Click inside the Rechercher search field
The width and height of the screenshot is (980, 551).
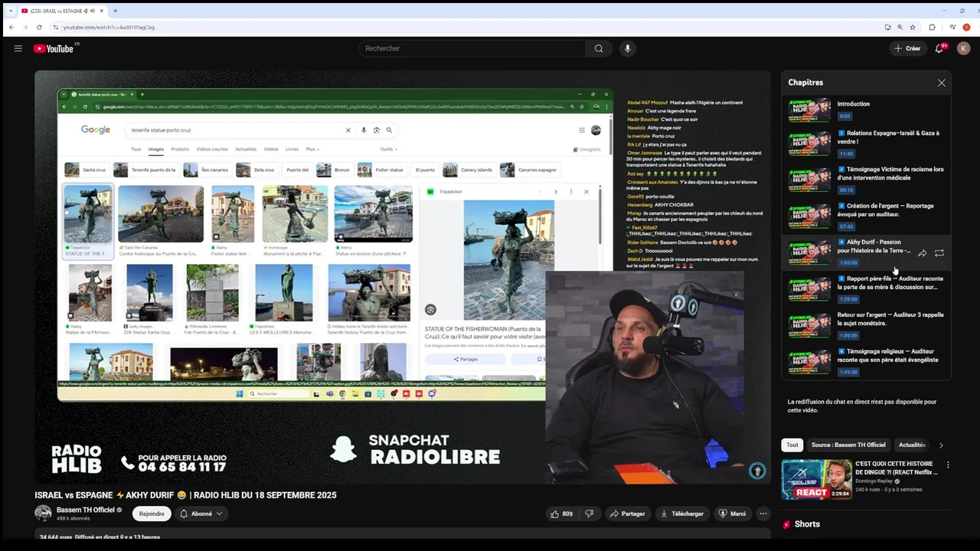point(472,48)
